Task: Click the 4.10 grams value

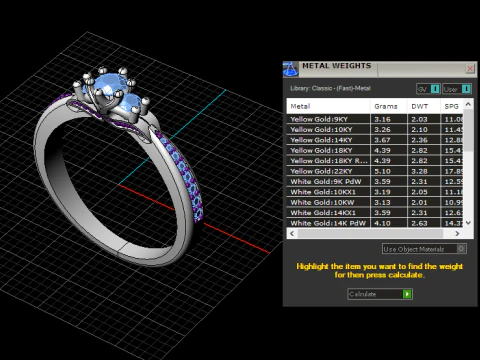Action: point(382,223)
